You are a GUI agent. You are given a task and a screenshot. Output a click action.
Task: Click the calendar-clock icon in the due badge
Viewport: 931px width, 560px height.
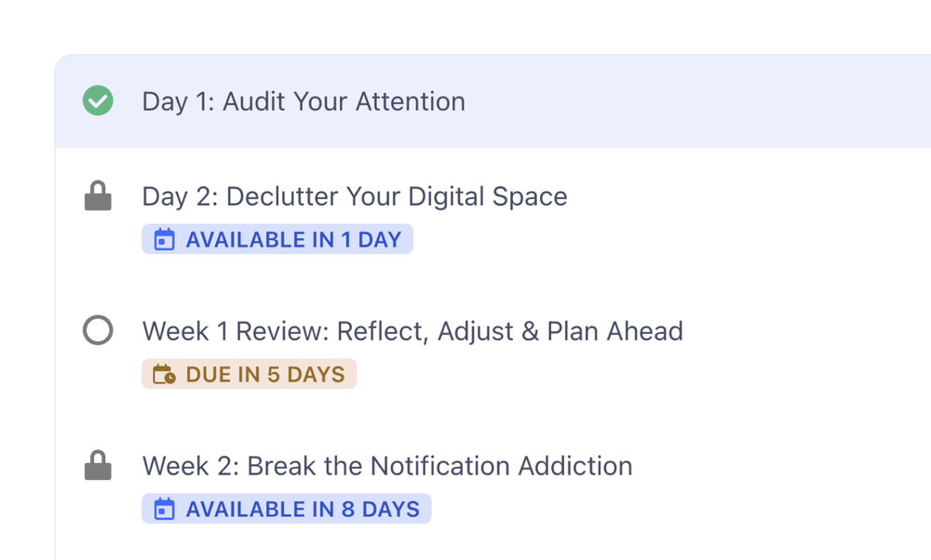(164, 375)
